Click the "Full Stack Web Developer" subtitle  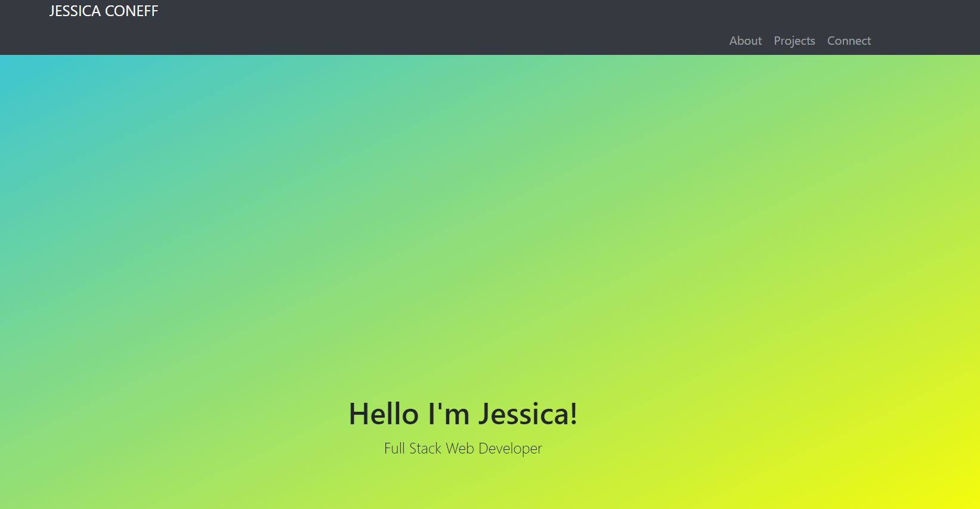point(463,448)
